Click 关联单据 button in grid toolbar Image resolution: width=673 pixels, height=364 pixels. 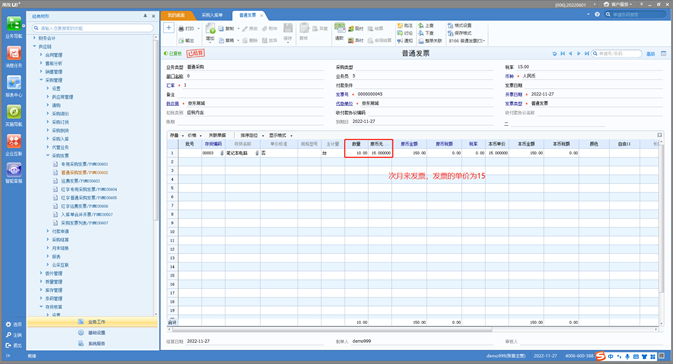[217, 135]
